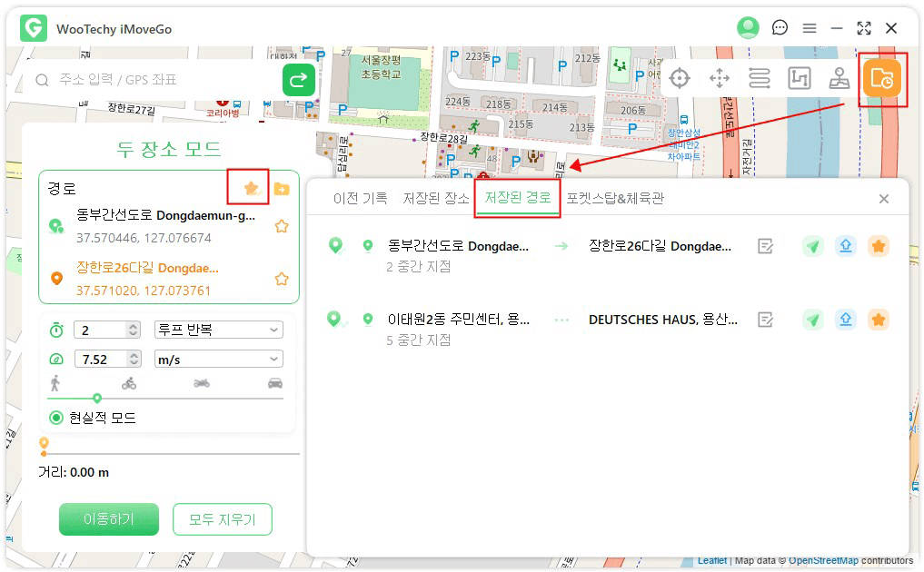
Task: Click the green route swap arrows button
Action: [x=298, y=80]
